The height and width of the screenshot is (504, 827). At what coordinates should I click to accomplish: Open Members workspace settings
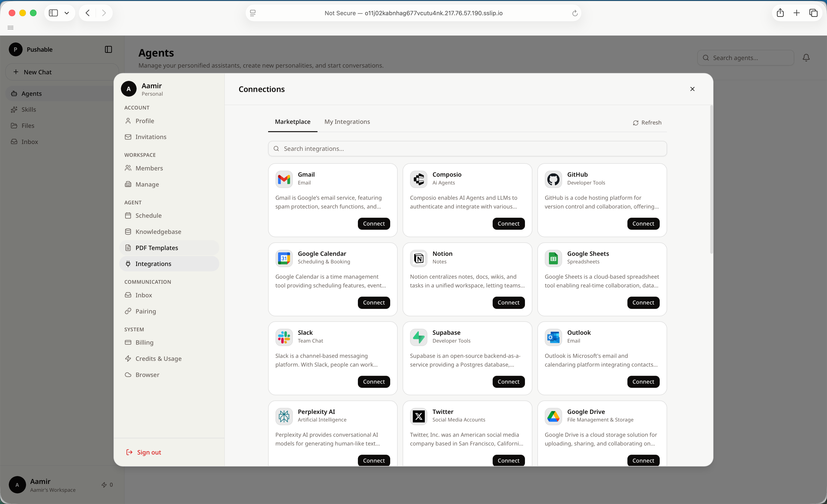pos(169,168)
